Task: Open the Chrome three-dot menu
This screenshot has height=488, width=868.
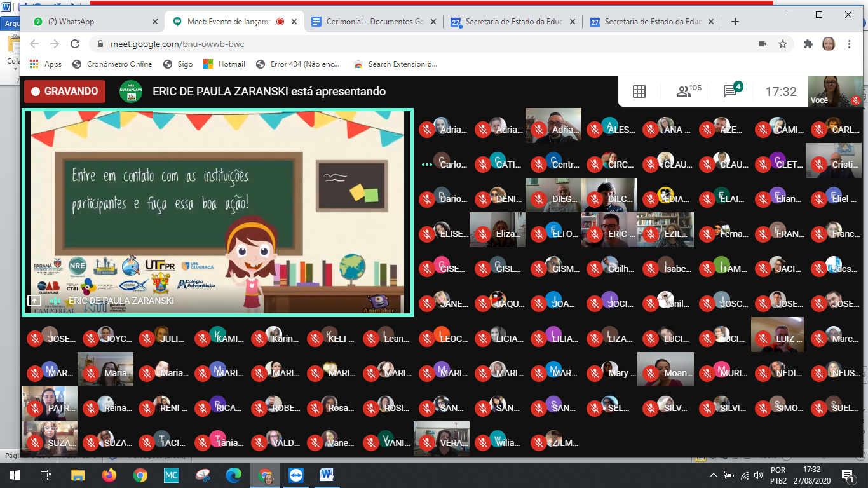Action: (849, 44)
